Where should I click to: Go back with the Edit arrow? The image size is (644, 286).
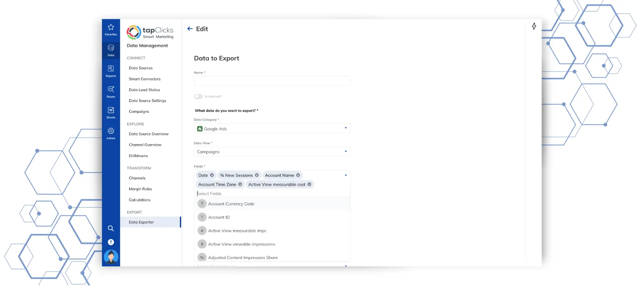(x=190, y=29)
